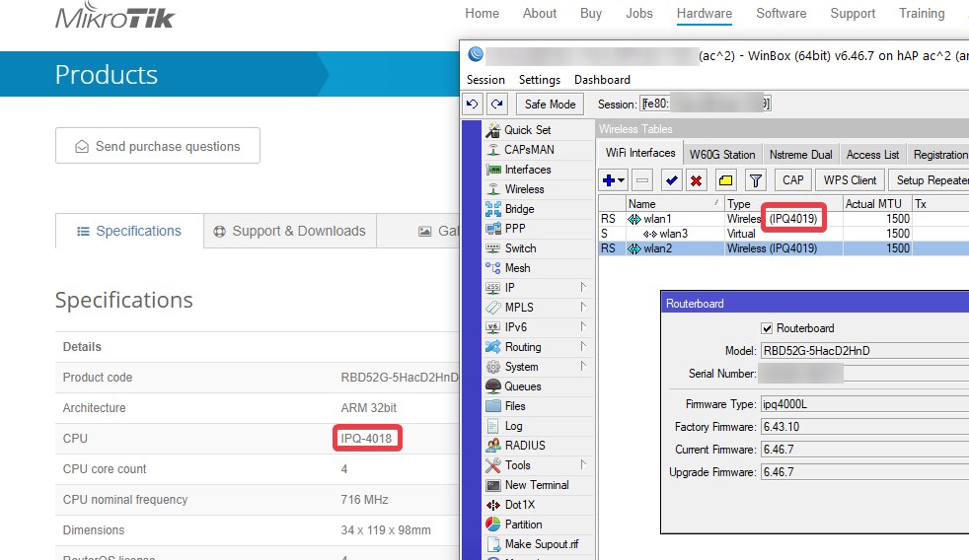Open the Support link in website nav
The width and height of the screenshot is (969, 560).
pyautogui.click(x=853, y=14)
